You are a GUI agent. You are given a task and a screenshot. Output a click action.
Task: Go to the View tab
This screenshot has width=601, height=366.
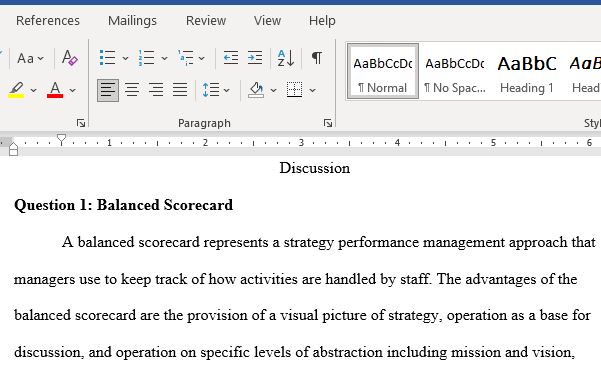[267, 20]
